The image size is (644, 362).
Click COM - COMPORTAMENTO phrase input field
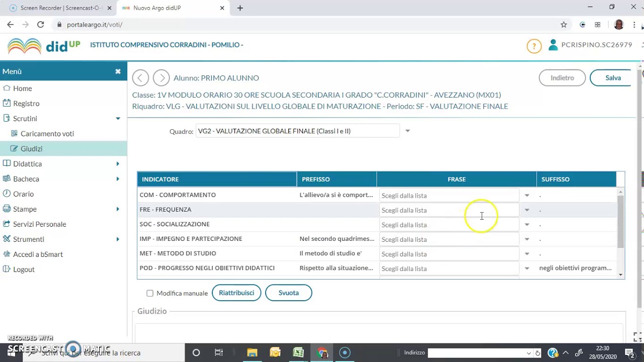449,196
